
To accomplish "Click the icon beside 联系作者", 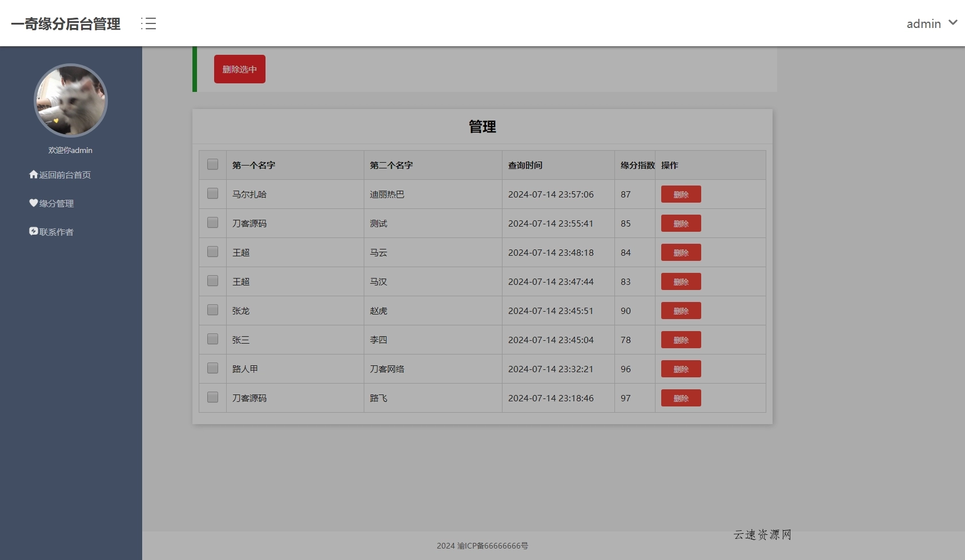I will pyautogui.click(x=34, y=231).
